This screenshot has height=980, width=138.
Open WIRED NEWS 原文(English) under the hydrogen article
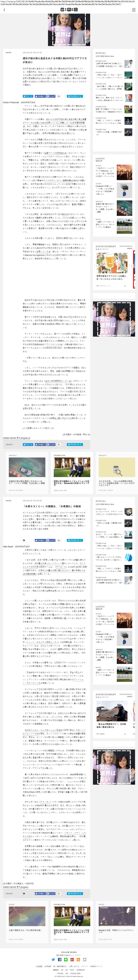[x=16, y=887]
